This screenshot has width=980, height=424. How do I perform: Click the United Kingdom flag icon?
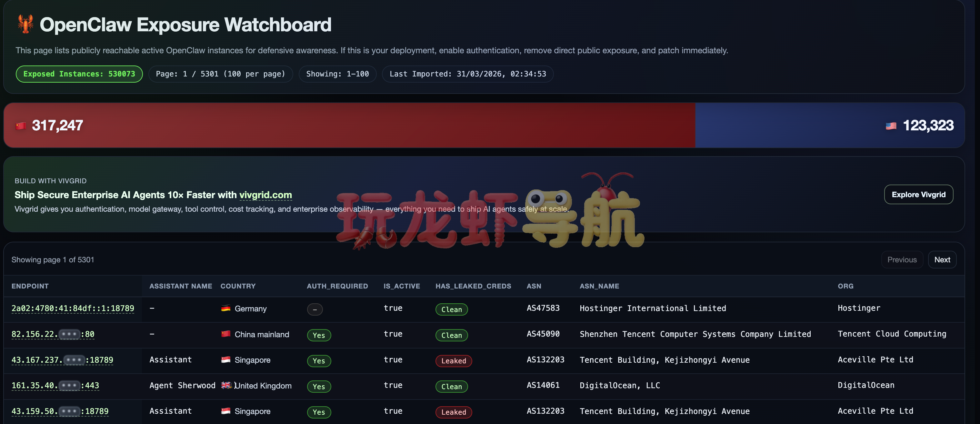(226, 385)
